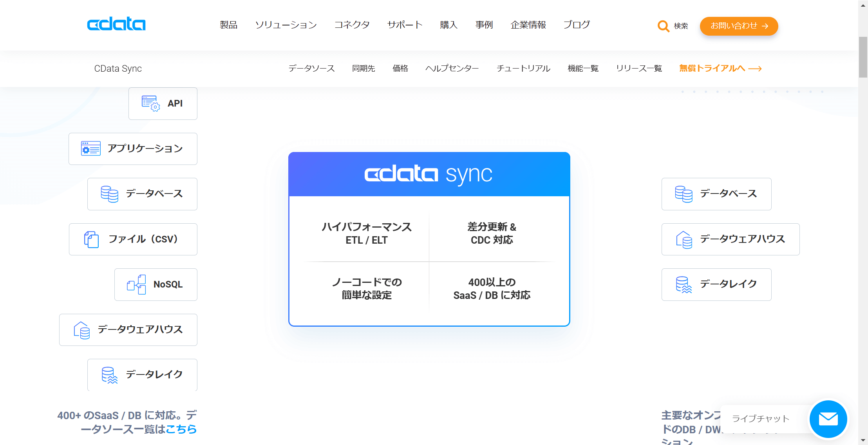Click the API source icon
This screenshot has width=868, height=445.
click(150, 103)
